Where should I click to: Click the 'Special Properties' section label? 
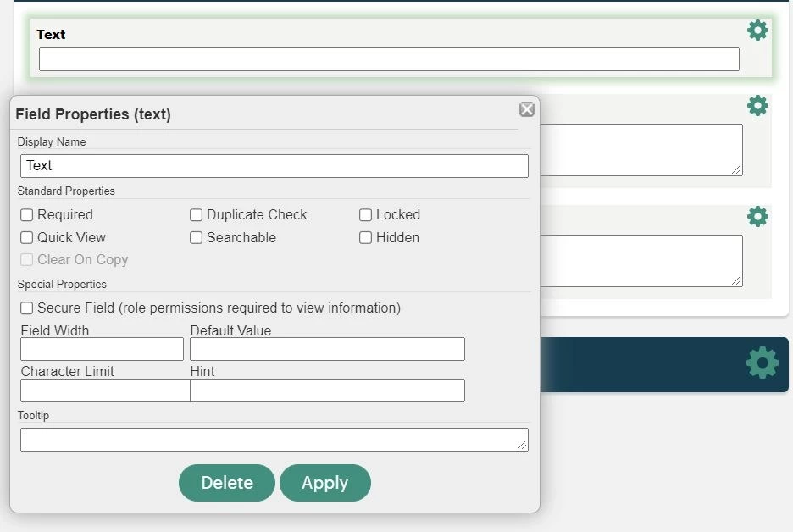62,284
